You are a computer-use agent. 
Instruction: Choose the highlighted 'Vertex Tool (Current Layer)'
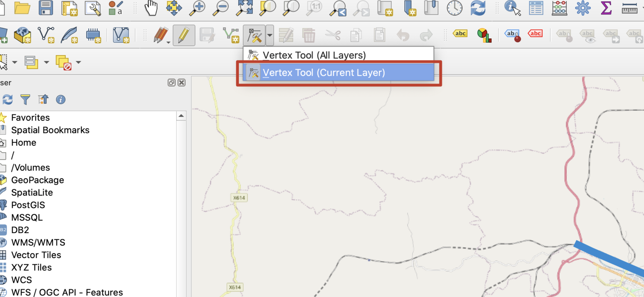click(x=325, y=73)
